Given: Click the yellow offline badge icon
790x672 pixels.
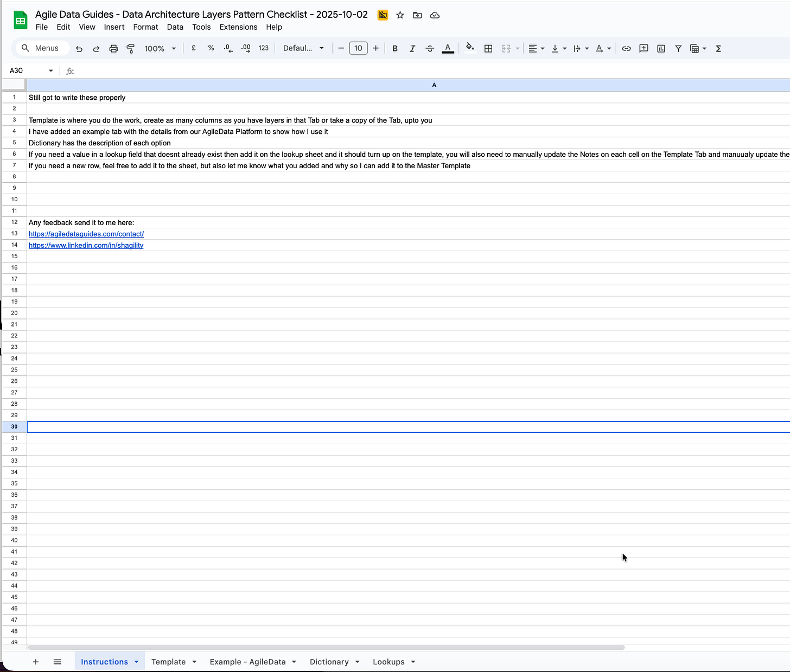Looking at the screenshot, I should pos(383,15).
